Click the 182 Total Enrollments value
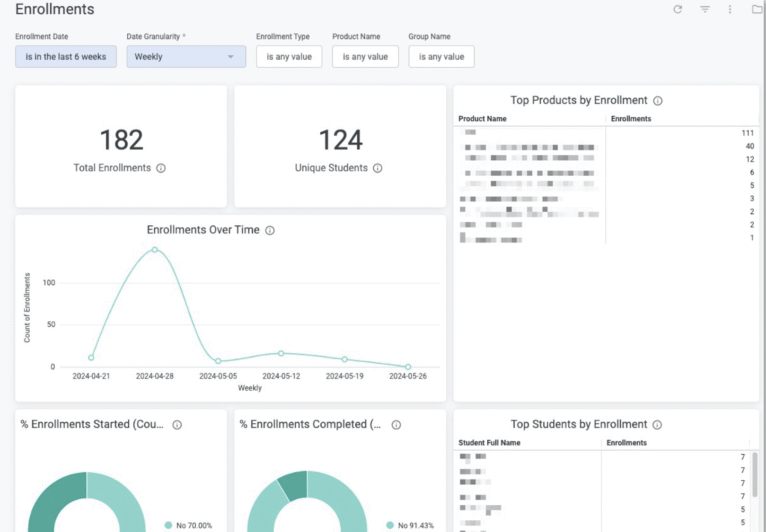 pos(121,140)
